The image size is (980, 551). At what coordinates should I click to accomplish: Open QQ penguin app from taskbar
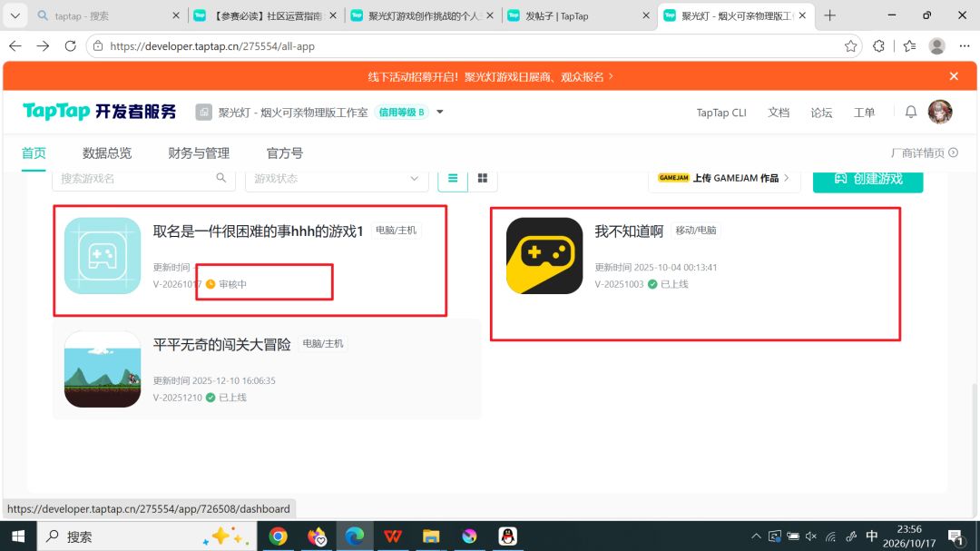507,536
